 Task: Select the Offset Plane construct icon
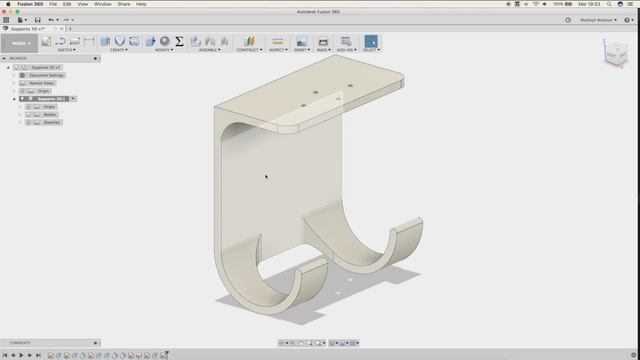click(x=249, y=41)
